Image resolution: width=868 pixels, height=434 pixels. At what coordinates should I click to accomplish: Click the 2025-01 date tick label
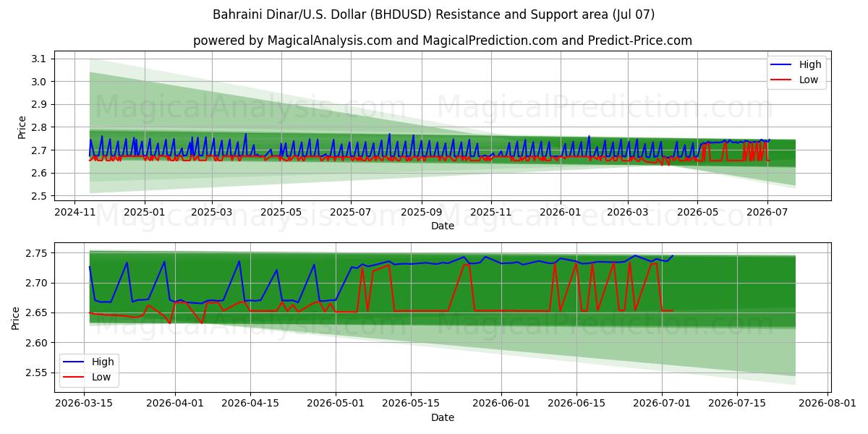pos(144,213)
